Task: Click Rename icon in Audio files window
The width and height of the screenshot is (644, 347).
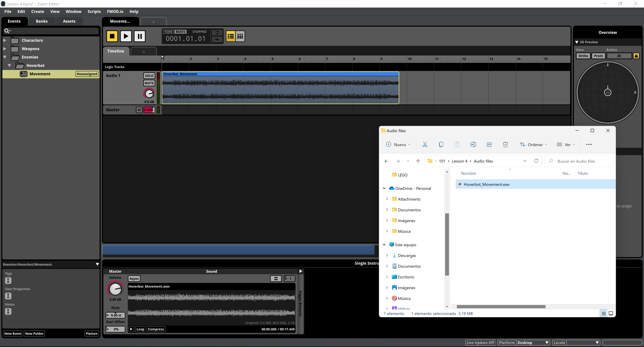Action: [x=473, y=145]
